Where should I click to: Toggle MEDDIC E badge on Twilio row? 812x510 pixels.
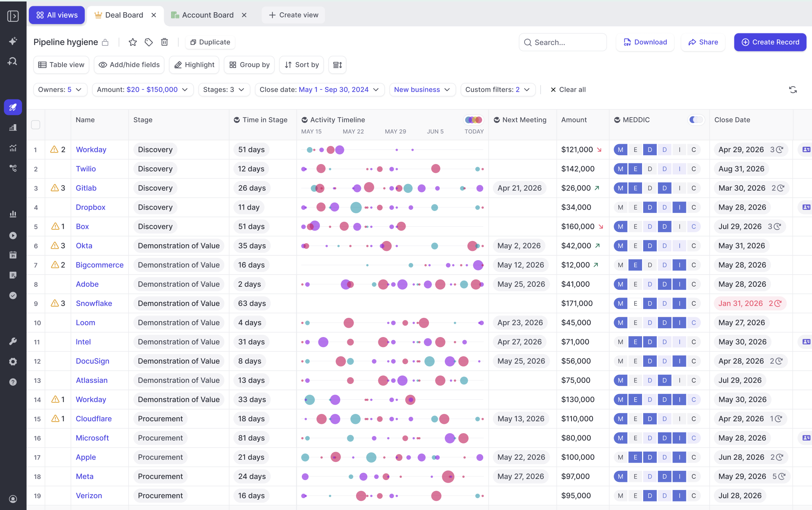tap(635, 169)
